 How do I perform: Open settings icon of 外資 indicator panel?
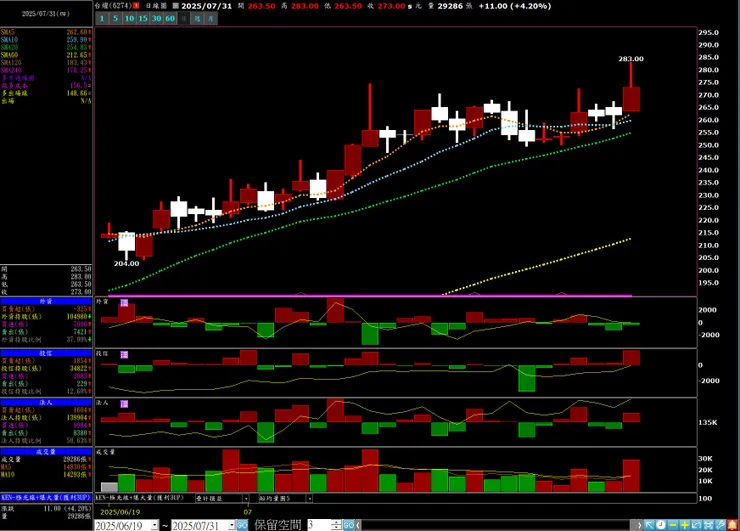click(124, 303)
